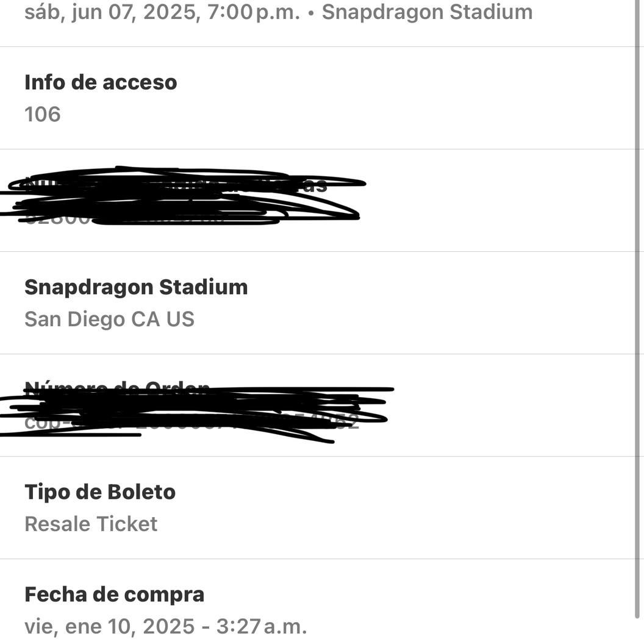
Task: Tap the Info de acceso heading
Action: (101, 82)
